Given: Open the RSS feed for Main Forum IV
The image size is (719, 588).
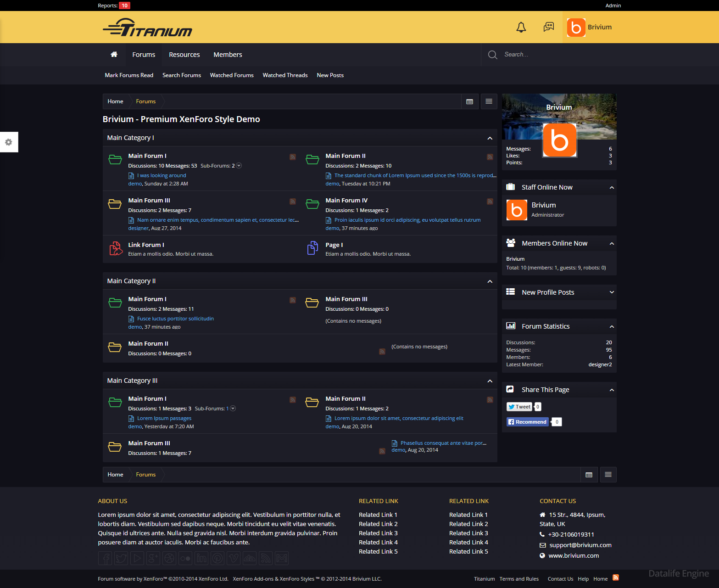Looking at the screenshot, I should tap(490, 202).
